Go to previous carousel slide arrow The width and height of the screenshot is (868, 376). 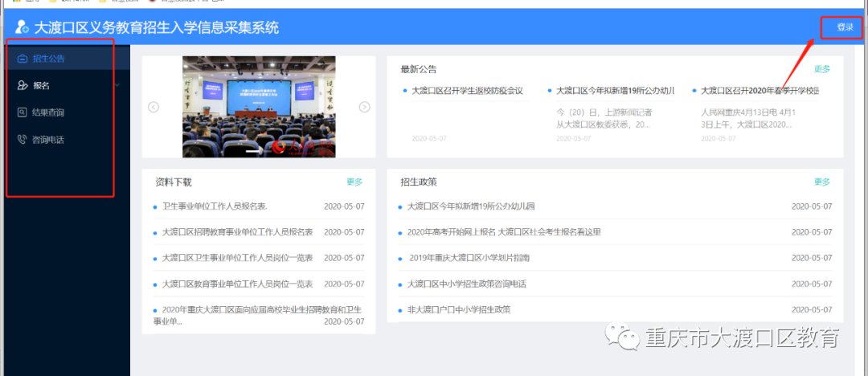[154, 107]
